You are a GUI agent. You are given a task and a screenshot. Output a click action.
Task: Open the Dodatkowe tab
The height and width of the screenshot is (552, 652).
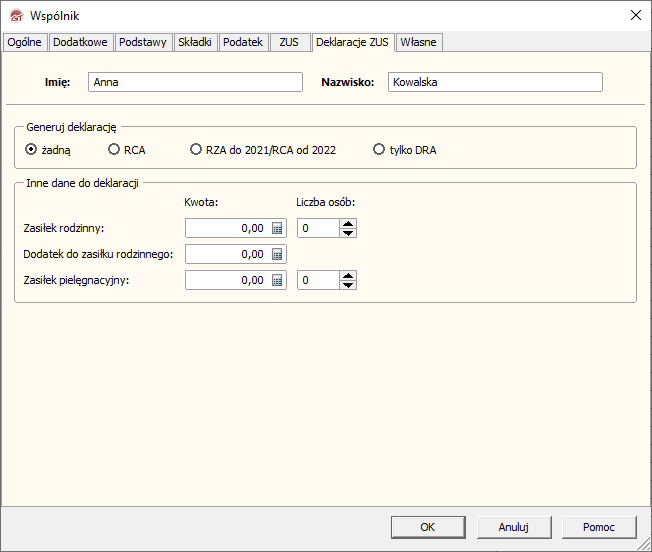pos(80,42)
